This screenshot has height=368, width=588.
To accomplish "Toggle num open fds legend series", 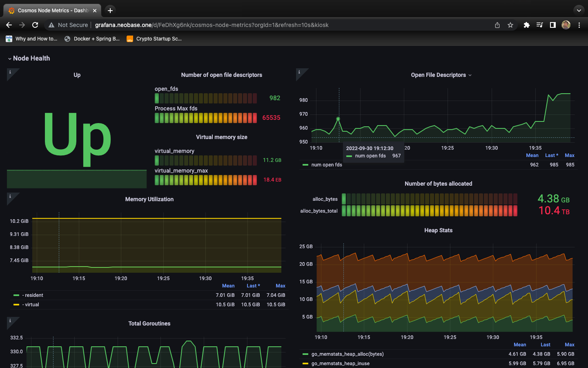I will click(x=326, y=165).
